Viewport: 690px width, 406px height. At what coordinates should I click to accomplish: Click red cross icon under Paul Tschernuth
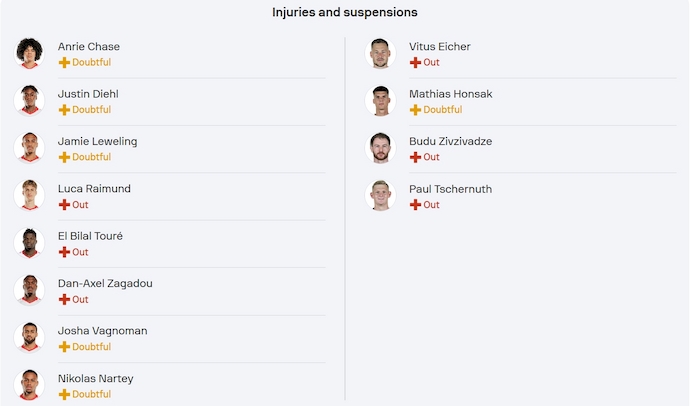click(415, 205)
